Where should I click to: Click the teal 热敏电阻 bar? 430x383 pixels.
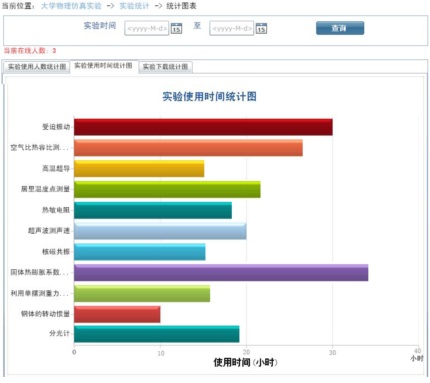[x=153, y=210]
